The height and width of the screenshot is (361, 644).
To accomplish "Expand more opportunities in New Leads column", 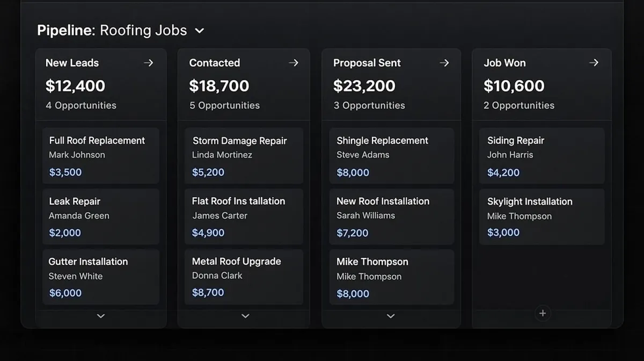I will [100, 316].
